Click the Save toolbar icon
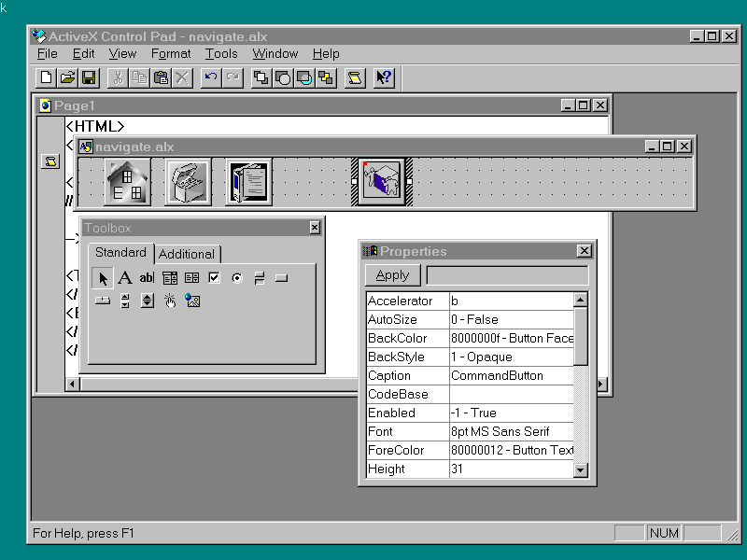 click(x=89, y=78)
